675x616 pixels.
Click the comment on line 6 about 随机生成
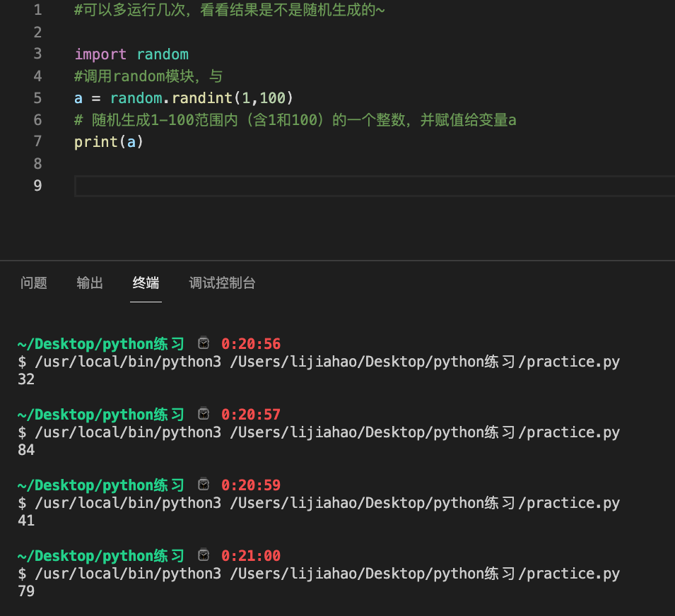[295, 120]
